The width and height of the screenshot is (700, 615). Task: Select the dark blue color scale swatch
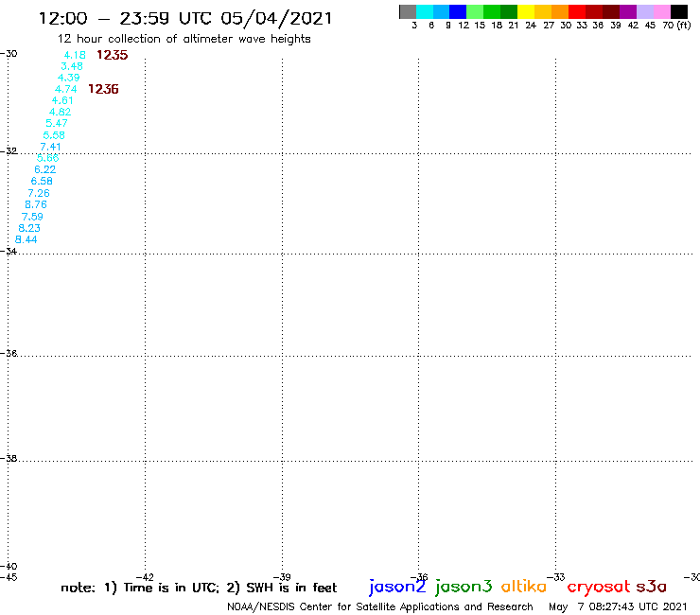[x=458, y=11]
